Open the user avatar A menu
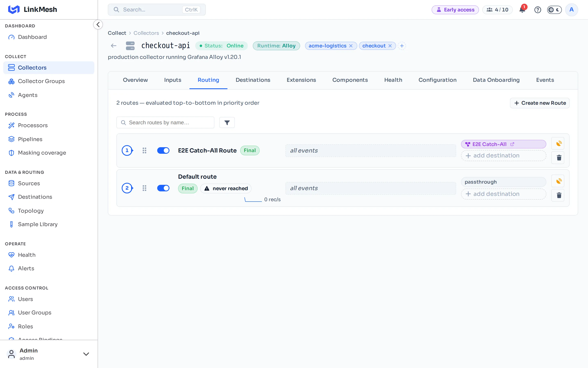 [x=571, y=10]
